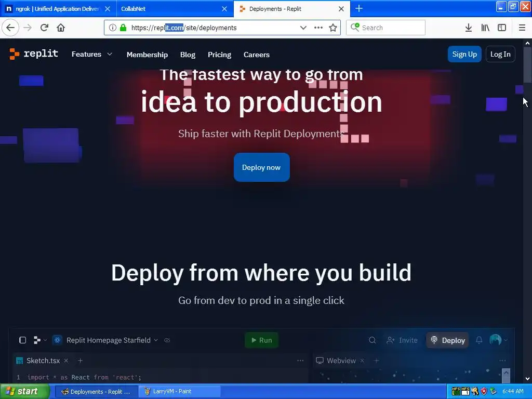Click the Deploy button in editor header

point(447,340)
